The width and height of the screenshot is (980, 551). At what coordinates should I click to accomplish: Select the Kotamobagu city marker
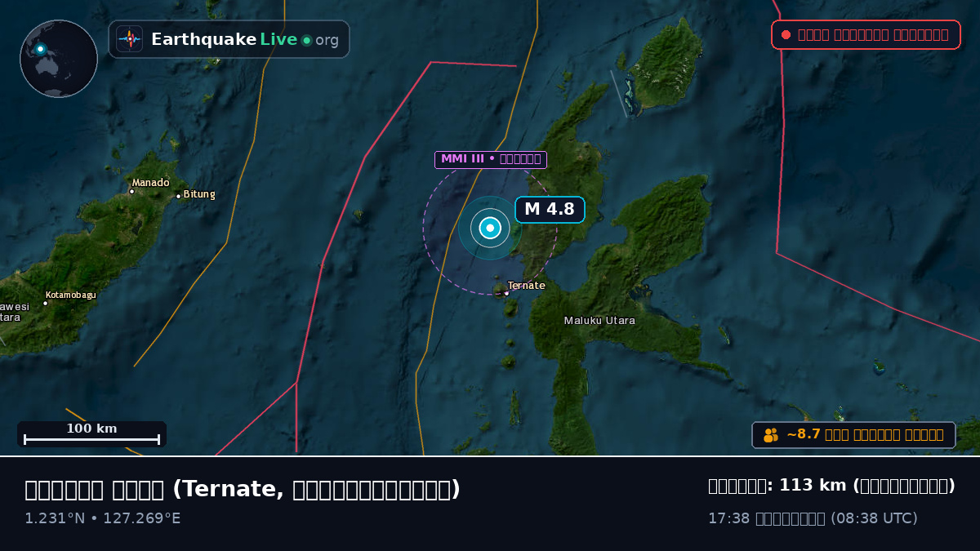[x=45, y=304]
